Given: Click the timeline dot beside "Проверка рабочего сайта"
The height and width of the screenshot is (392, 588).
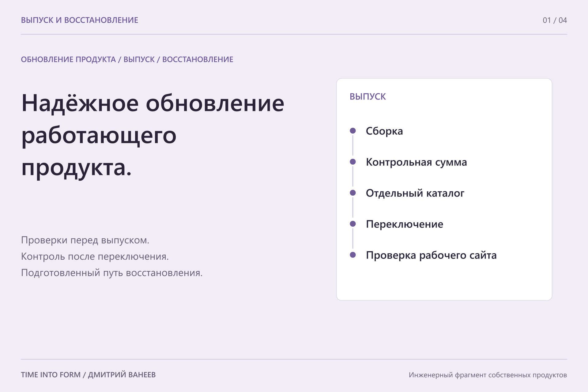Looking at the screenshot, I should tap(353, 255).
